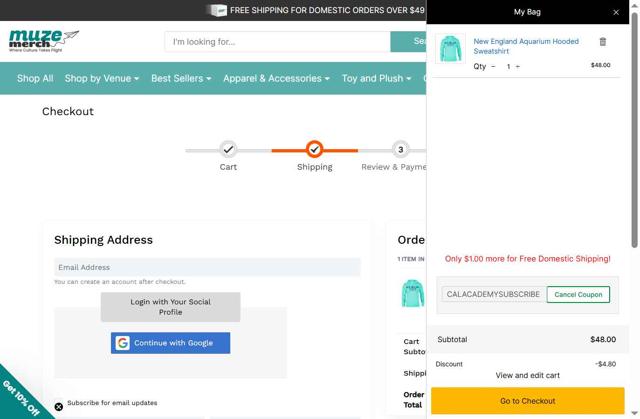
Task: Close the My Bag panel
Action: click(x=616, y=12)
